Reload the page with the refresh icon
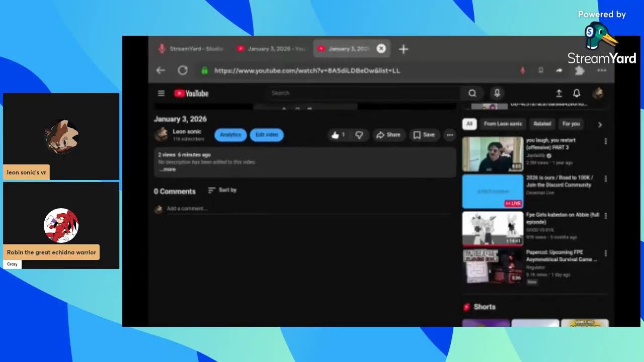 pos(183,70)
